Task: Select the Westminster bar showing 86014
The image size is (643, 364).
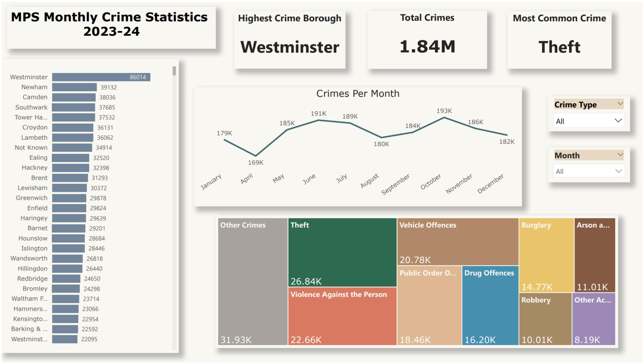Action: pos(101,77)
